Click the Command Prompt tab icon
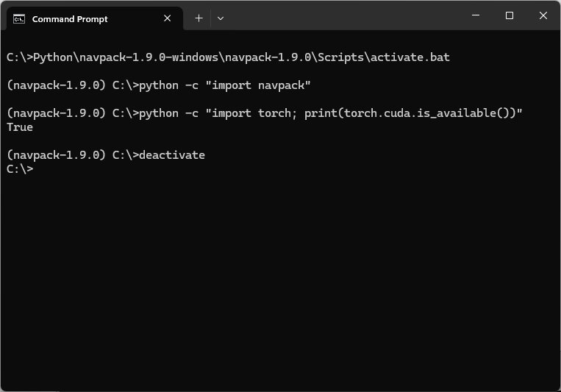This screenshot has width=561, height=392. coord(21,19)
